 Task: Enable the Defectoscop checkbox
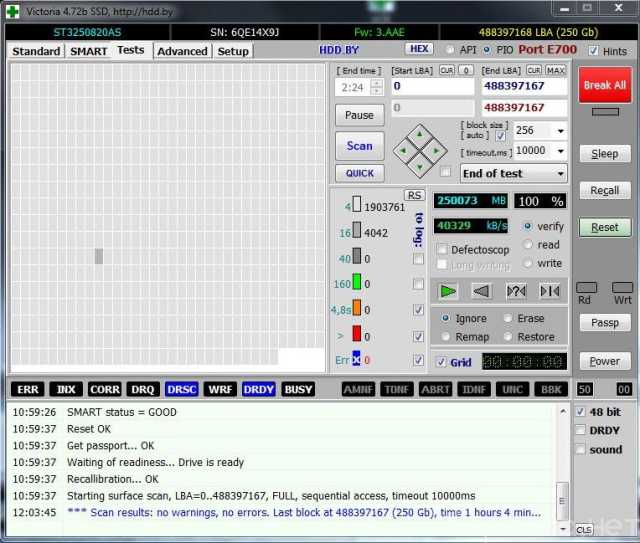coord(443,249)
